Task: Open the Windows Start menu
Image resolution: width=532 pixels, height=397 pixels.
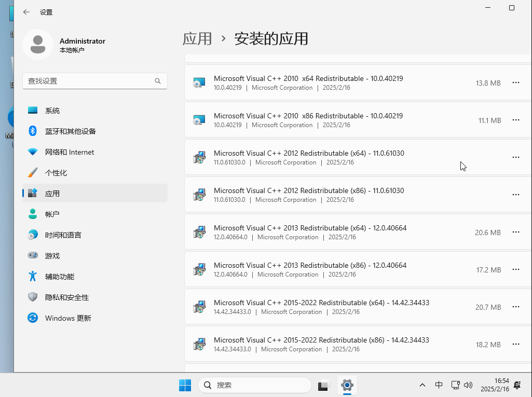Action: tap(185, 385)
